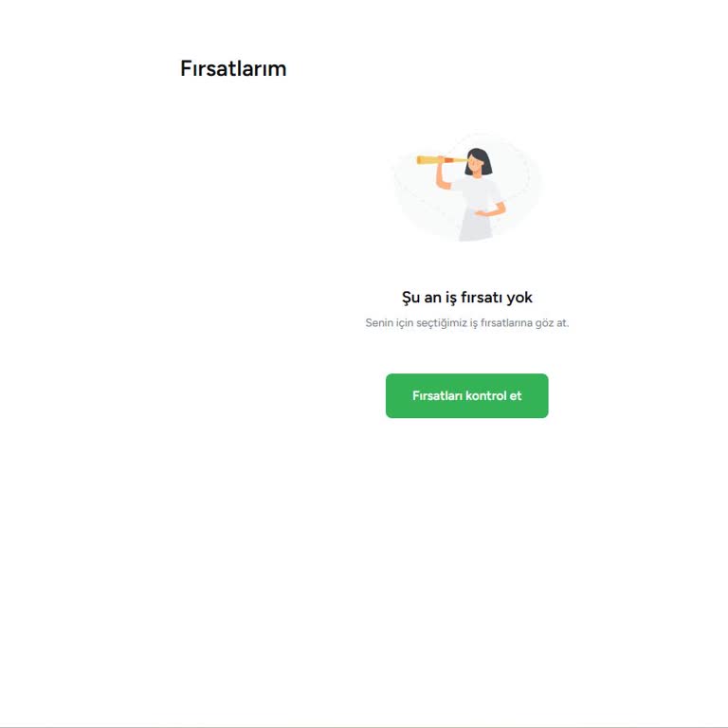Click the green Fırsatları kontrol et button
Screen dimensions: 728x728
466,395
